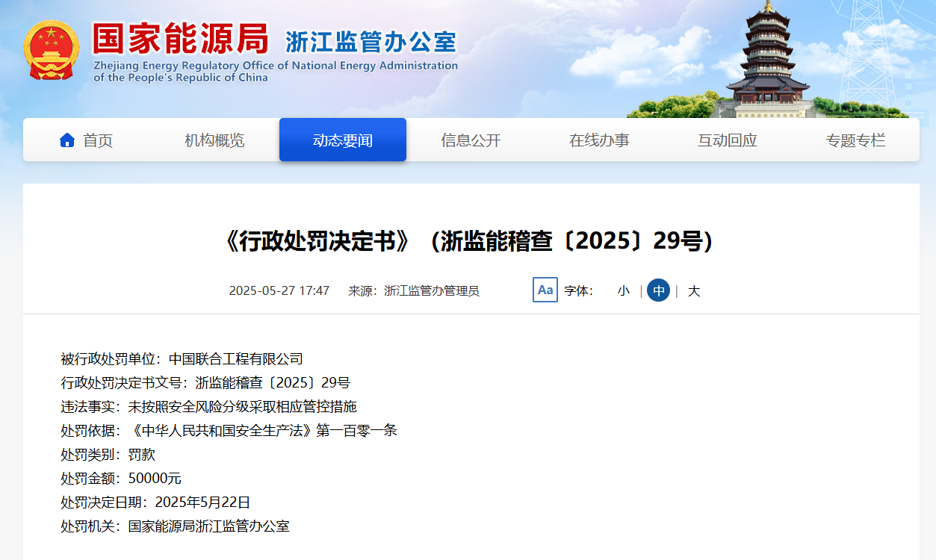Screen dimensions: 936x560
Task: Click the home icon beside 首页
Action: 67,140
